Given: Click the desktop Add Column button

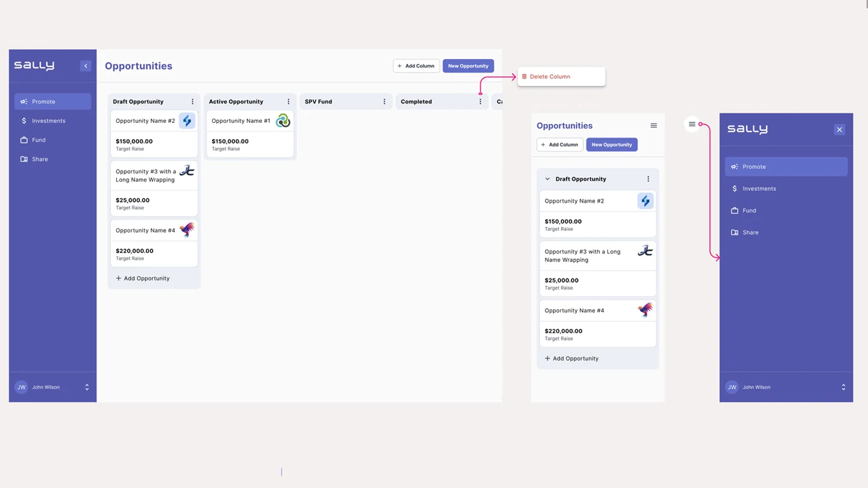Looking at the screenshot, I should (417, 66).
